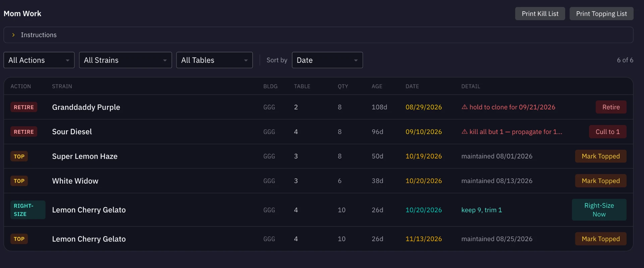
Task: Click the BLDG column header
Action: (270, 86)
